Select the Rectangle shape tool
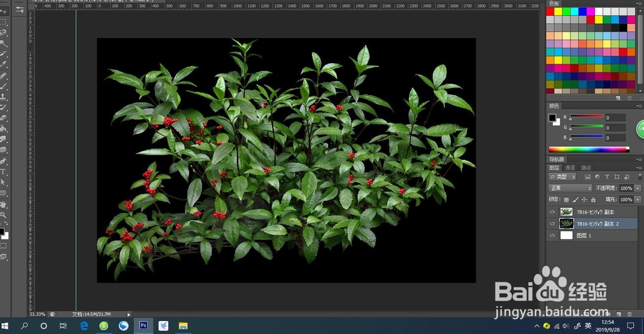The height and width of the screenshot is (334, 644). (3, 193)
